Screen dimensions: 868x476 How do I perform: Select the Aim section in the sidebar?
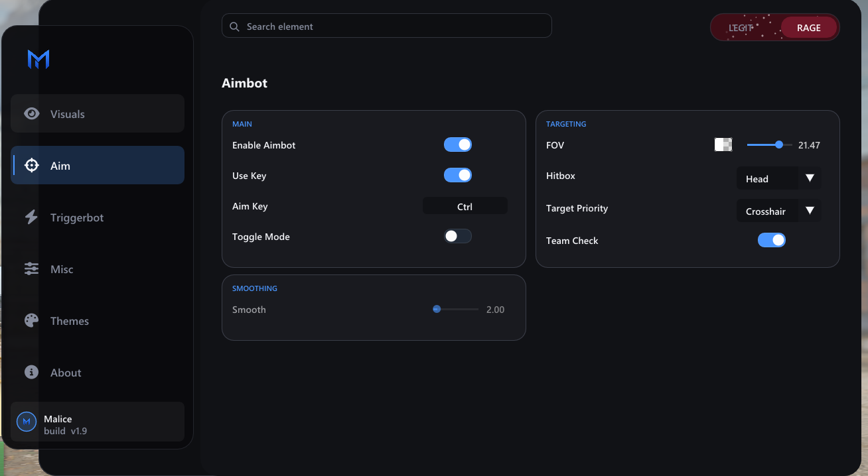[x=98, y=165]
